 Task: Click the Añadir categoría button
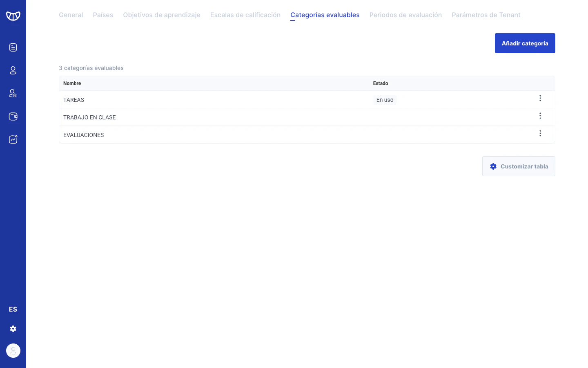pyautogui.click(x=525, y=43)
